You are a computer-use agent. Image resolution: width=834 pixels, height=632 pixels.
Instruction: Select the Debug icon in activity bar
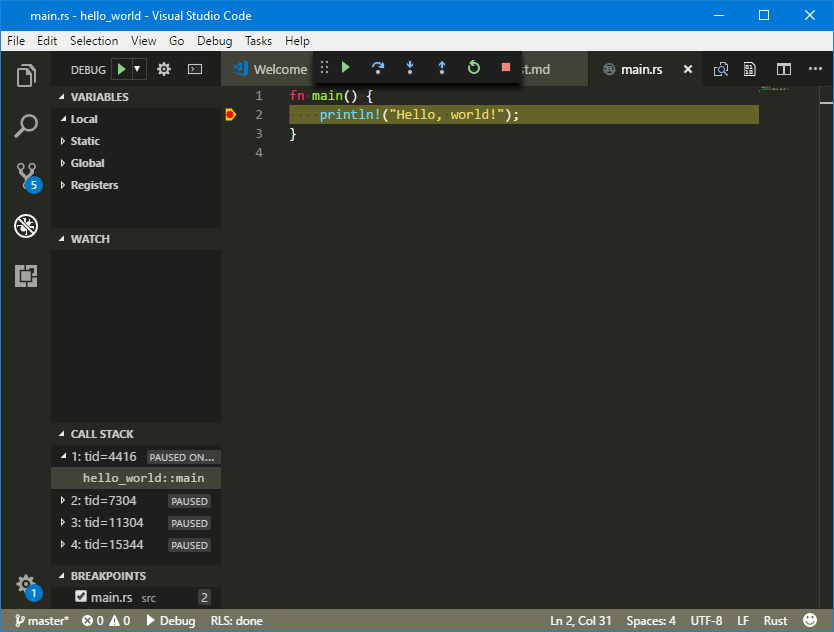point(25,226)
